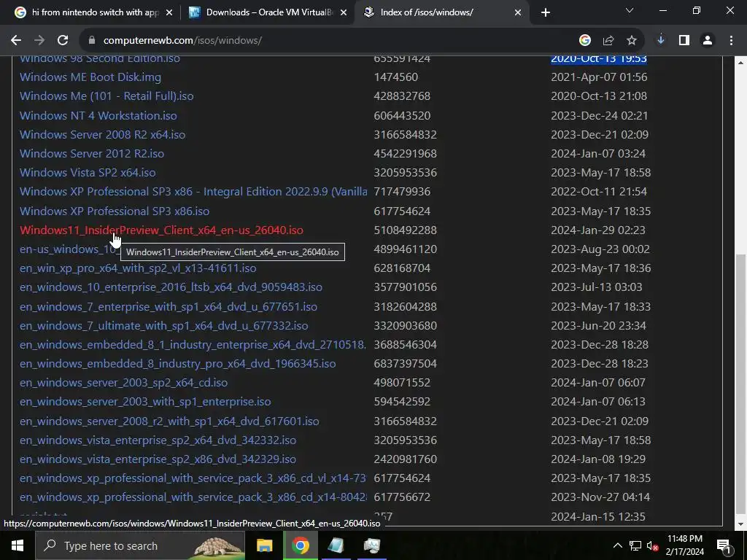This screenshot has width=747, height=560.
Task: Download en_windows_server_2003_with_sp1_enterprise.iso
Action: coord(145,402)
